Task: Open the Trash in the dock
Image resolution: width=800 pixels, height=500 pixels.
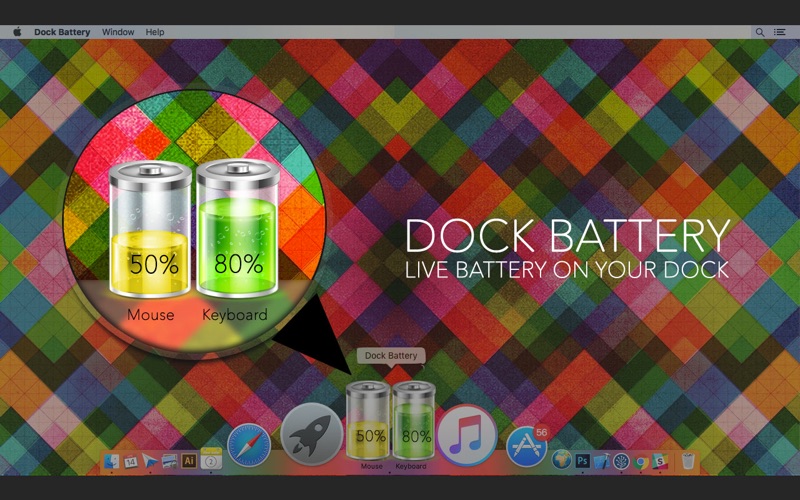Action: pyautogui.click(x=689, y=460)
